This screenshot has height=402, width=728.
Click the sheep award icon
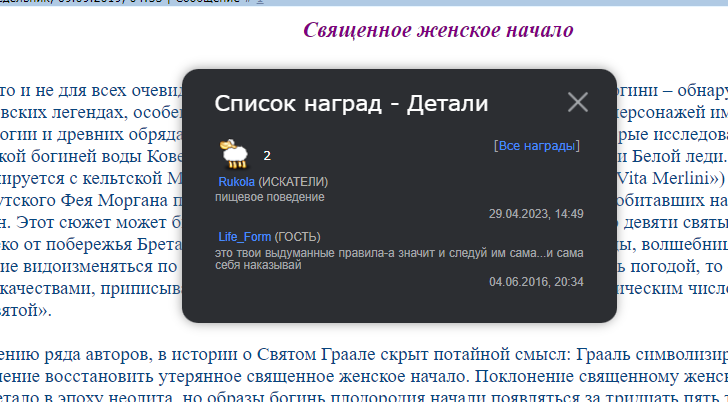[x=234, y=154]
